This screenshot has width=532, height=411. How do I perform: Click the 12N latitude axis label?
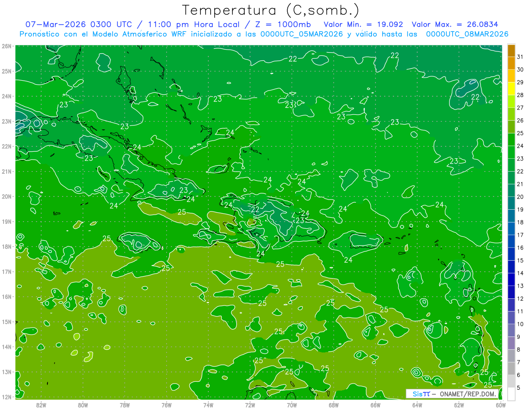(x=7, y=397)
